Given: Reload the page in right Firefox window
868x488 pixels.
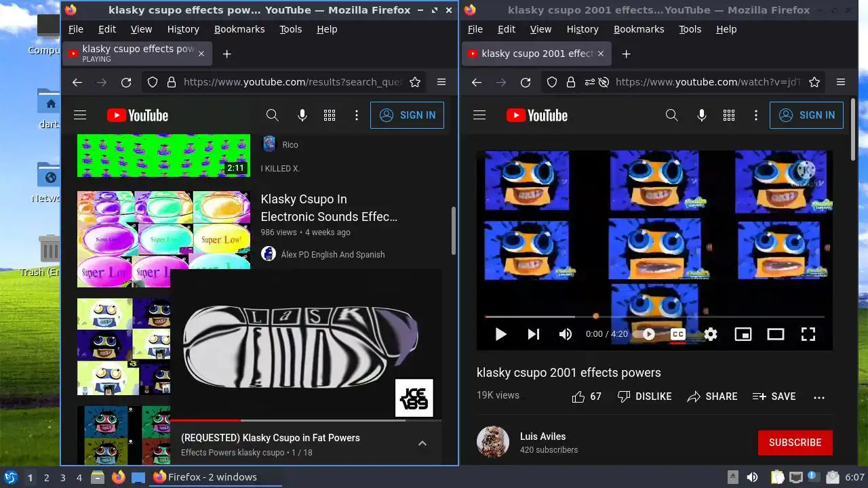Looking at the screenshot, I should 526,82.
